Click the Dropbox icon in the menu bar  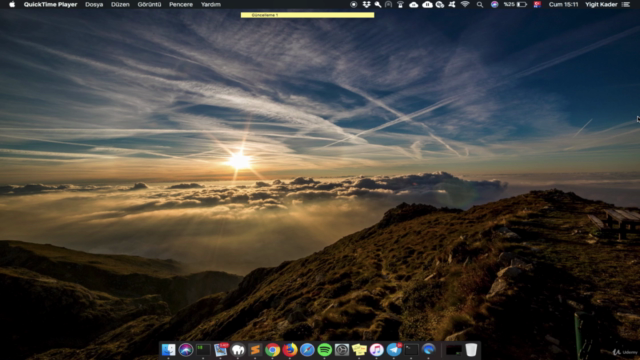point(366,4)
